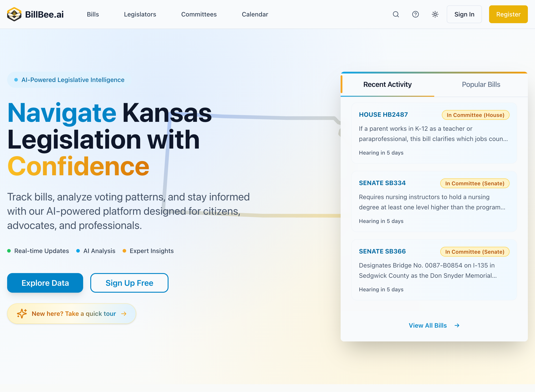This screenshot has height=392, width=535.
Task: Open bill HOUSE HB2487 details
Action: tap(383, 114)
